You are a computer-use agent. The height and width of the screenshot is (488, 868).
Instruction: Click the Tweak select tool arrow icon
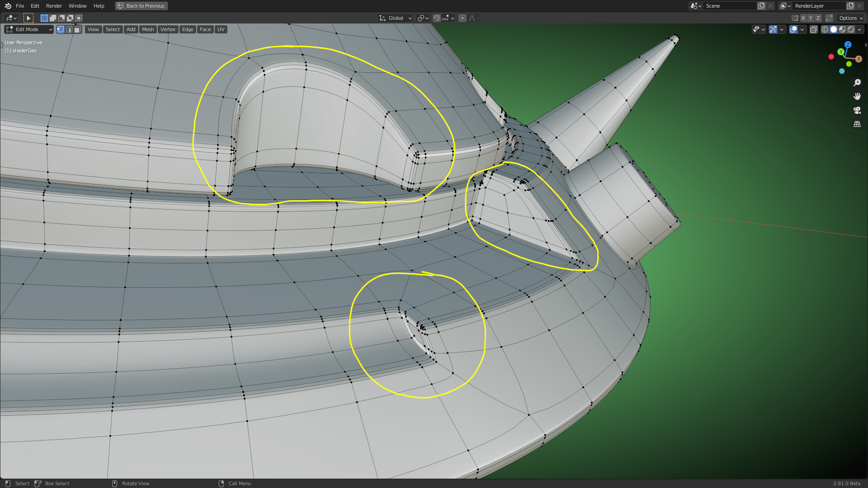[28, 18]
